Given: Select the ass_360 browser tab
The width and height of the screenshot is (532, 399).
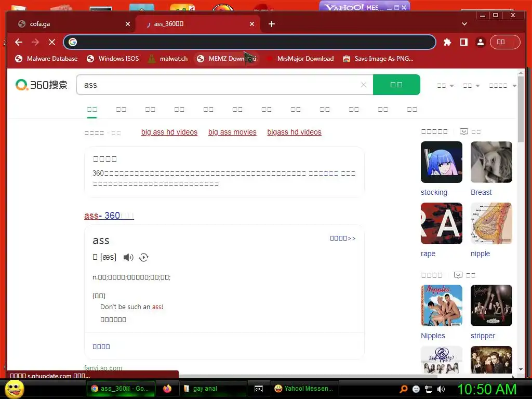Looking at the screenshot, I should click(x=198, y=24).
